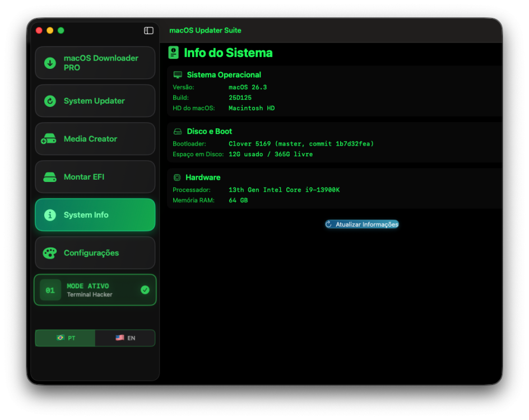
Task: Click the System Updater refresh icon
Action: 50,101
